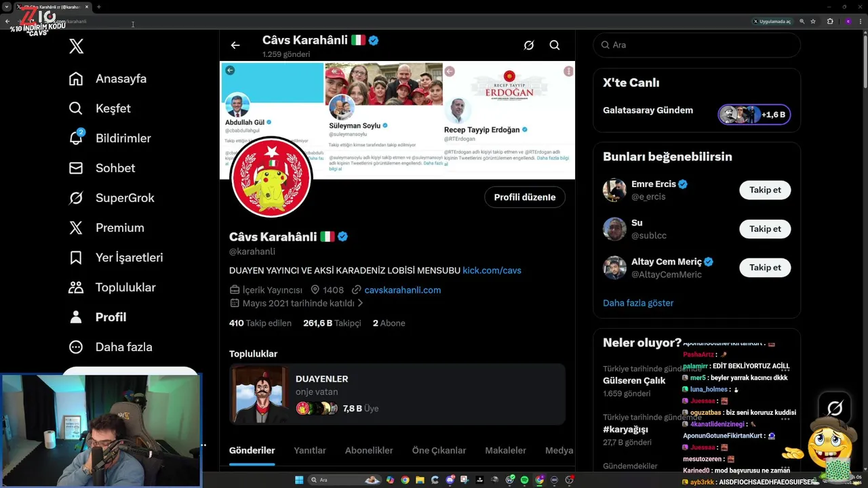This screenshot has width=868, height=488.
Task: Click the browser zoom magnifier icon
Action: pos(802,22)
